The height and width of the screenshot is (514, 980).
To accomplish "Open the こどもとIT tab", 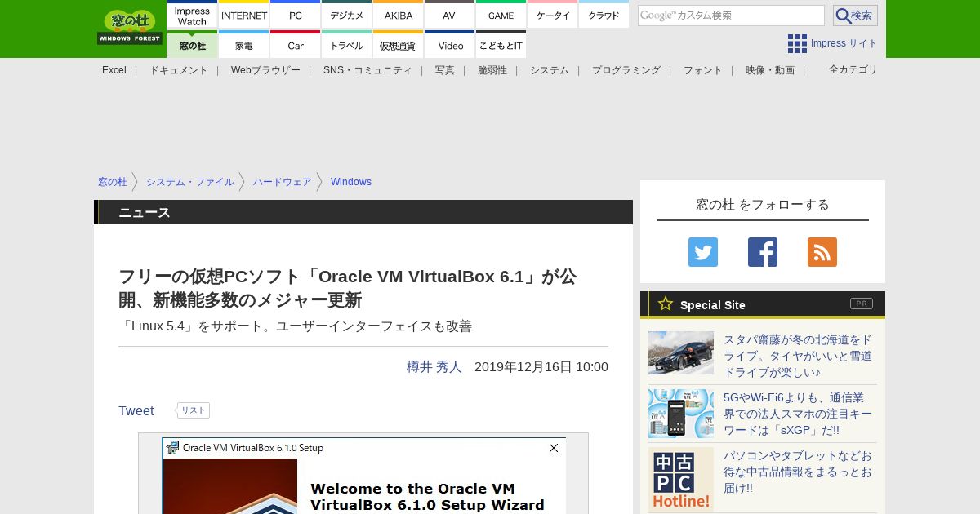I will coord(501,44).
